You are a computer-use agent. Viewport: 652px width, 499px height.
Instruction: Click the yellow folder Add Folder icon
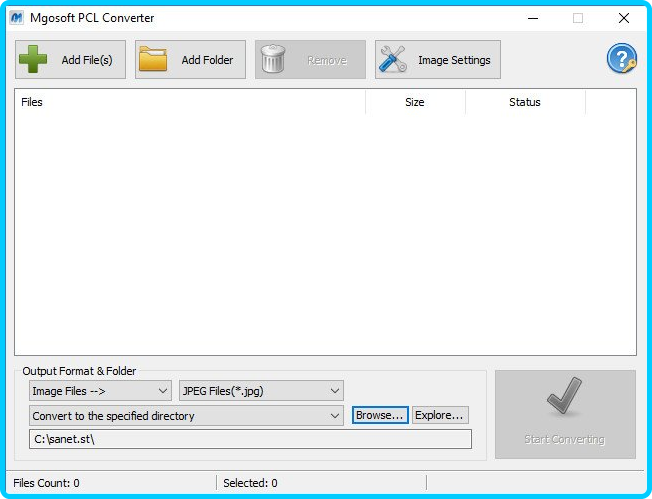pos(153,60)
